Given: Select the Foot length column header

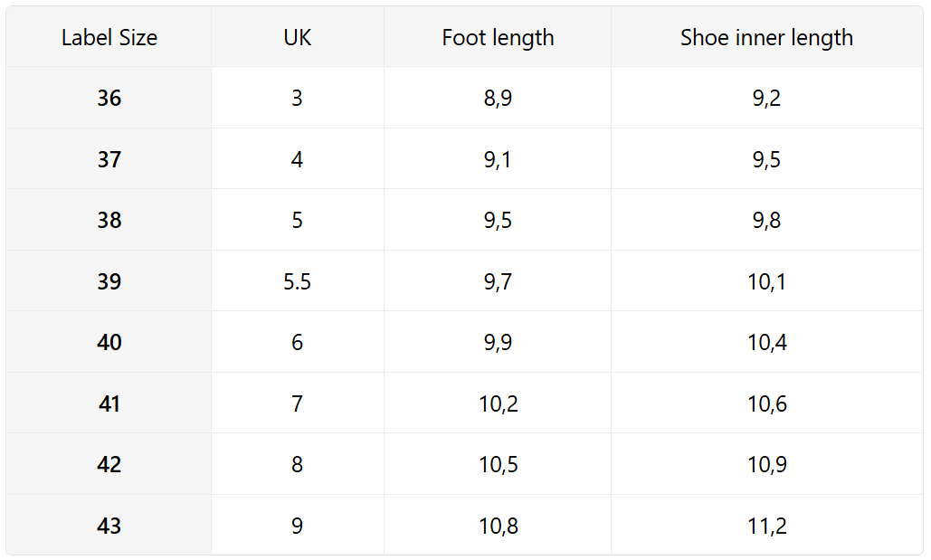Looking at the screenshot, I should coord(498,38).
